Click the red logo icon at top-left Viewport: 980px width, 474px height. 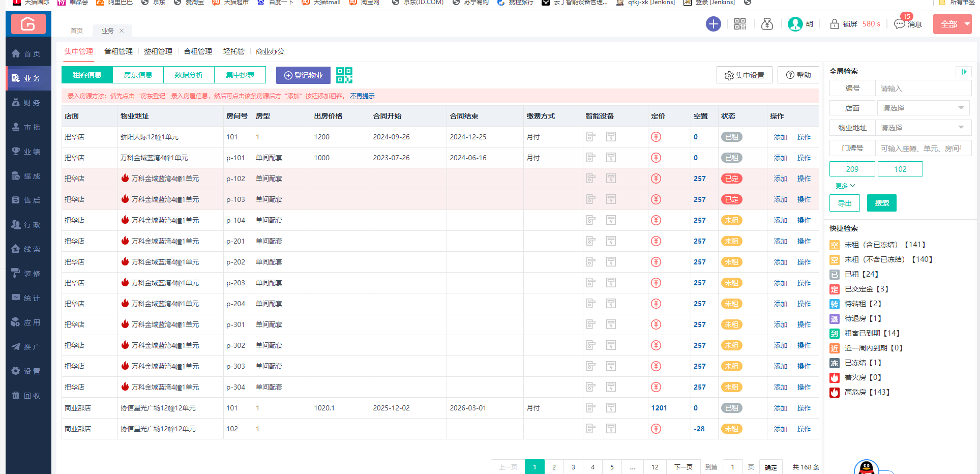tap(28, 24)
